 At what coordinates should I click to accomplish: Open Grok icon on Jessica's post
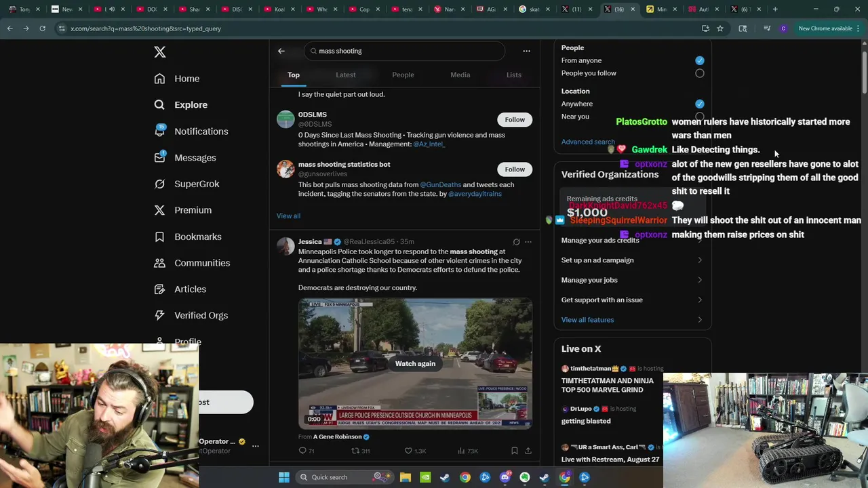pos(516,242)
